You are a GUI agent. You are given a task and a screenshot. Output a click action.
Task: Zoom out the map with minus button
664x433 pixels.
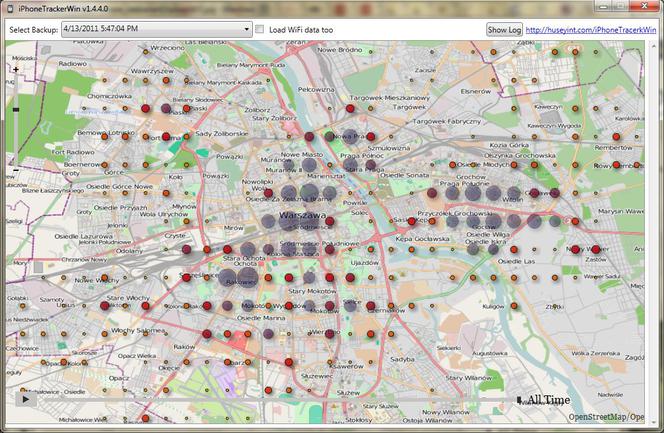point(16,170)
